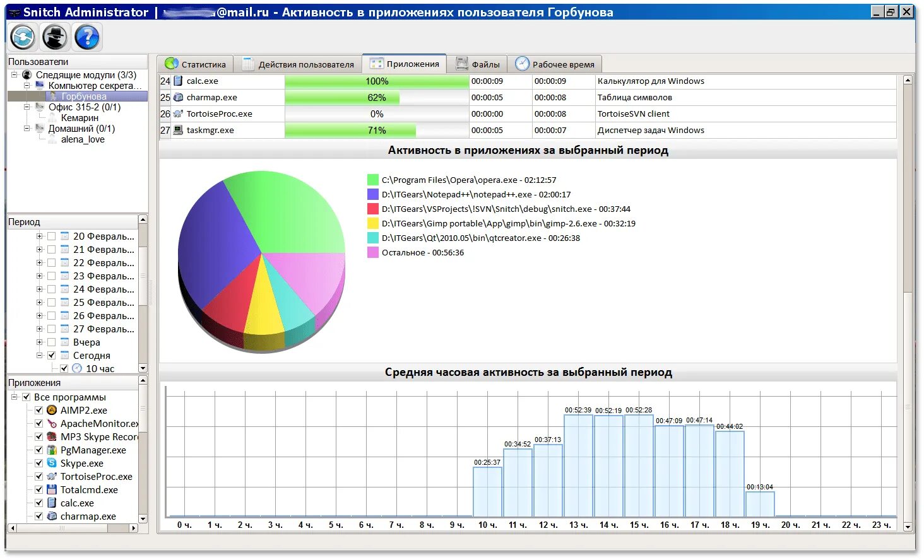The image size is (924, 560).
Task: Uncheck the 10 час checkbox
Action: [x=64, y=368]
